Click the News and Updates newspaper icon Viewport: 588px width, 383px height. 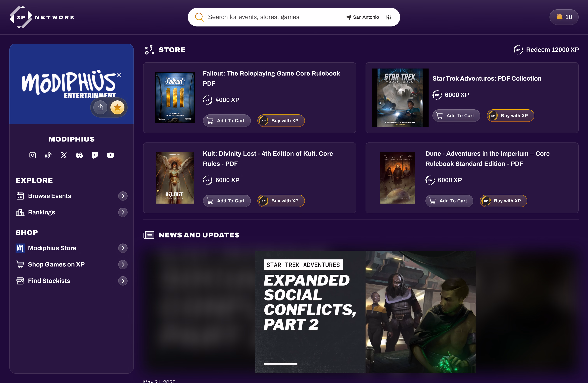click(149, 235)
